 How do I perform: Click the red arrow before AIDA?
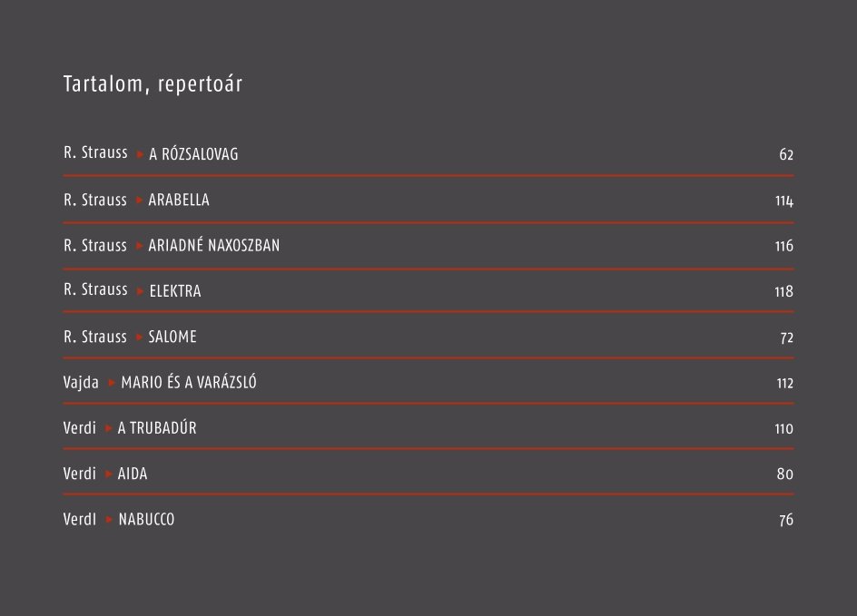(x=108, y=474)
